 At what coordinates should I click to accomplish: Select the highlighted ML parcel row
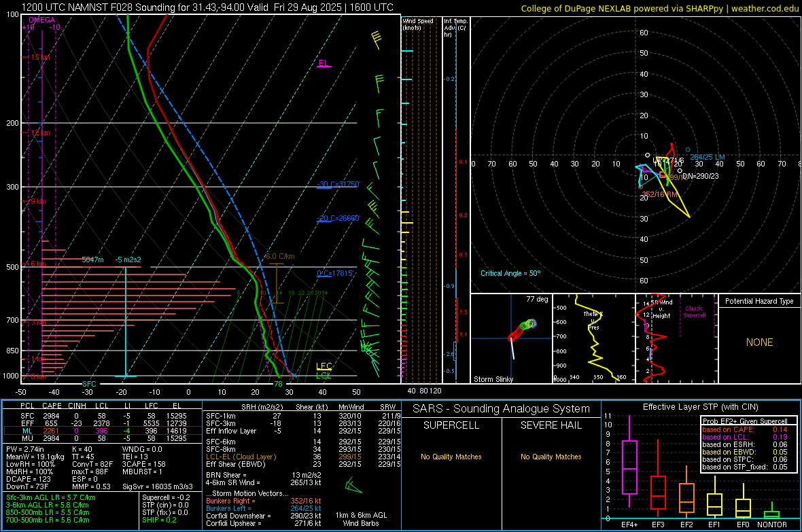(x=103, y=431)
